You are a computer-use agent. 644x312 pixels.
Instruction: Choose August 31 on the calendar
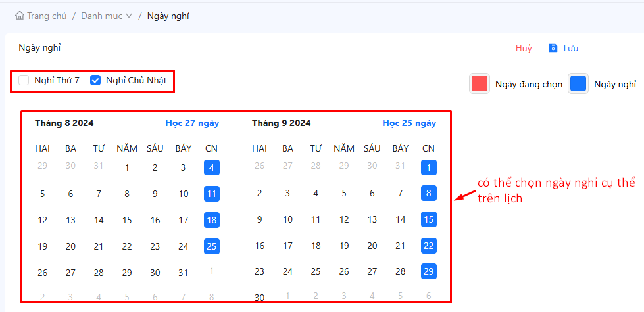tap(183, 273)
